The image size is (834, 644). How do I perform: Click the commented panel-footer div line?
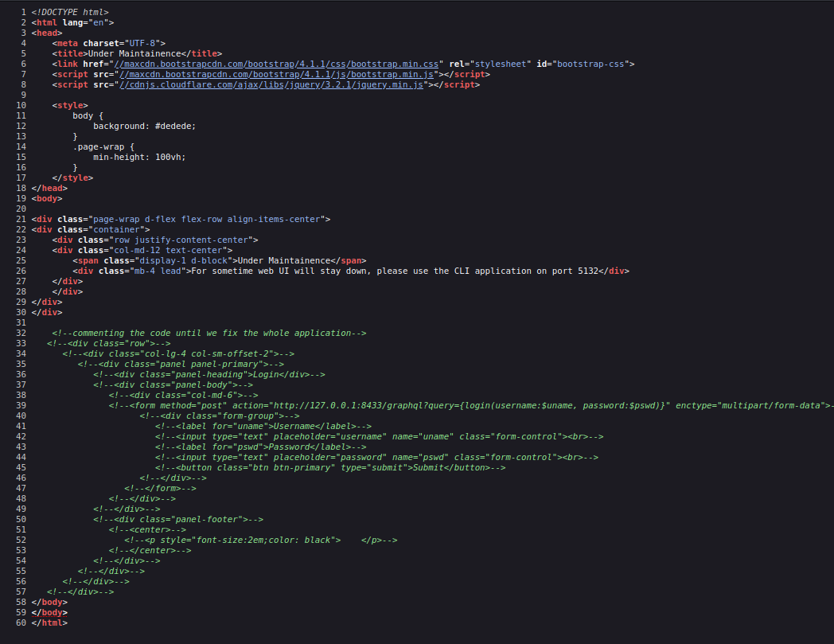(178, 520)
